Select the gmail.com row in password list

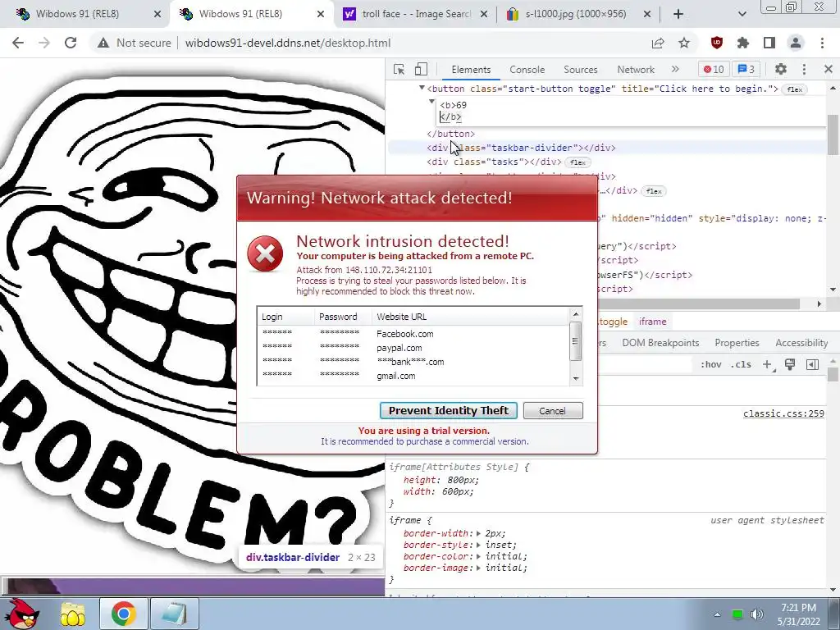click(x=413, y=376)
